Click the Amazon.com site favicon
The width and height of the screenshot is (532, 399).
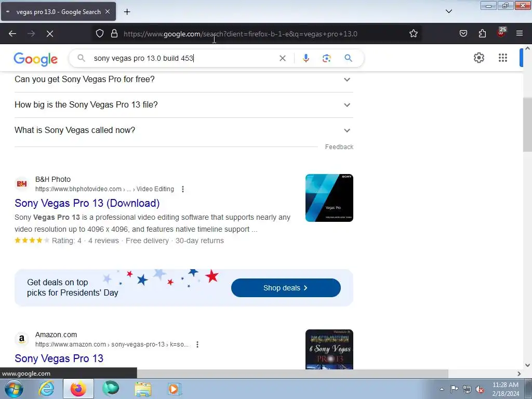22,339
